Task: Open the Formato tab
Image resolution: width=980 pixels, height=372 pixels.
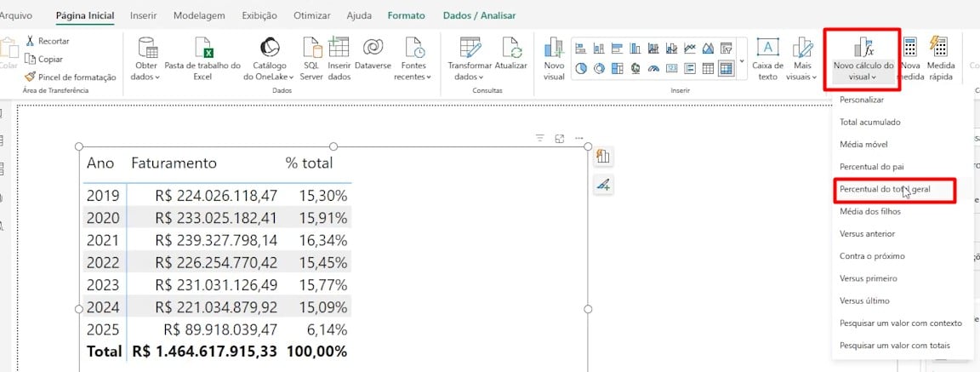Action: (x=407, y=15)
